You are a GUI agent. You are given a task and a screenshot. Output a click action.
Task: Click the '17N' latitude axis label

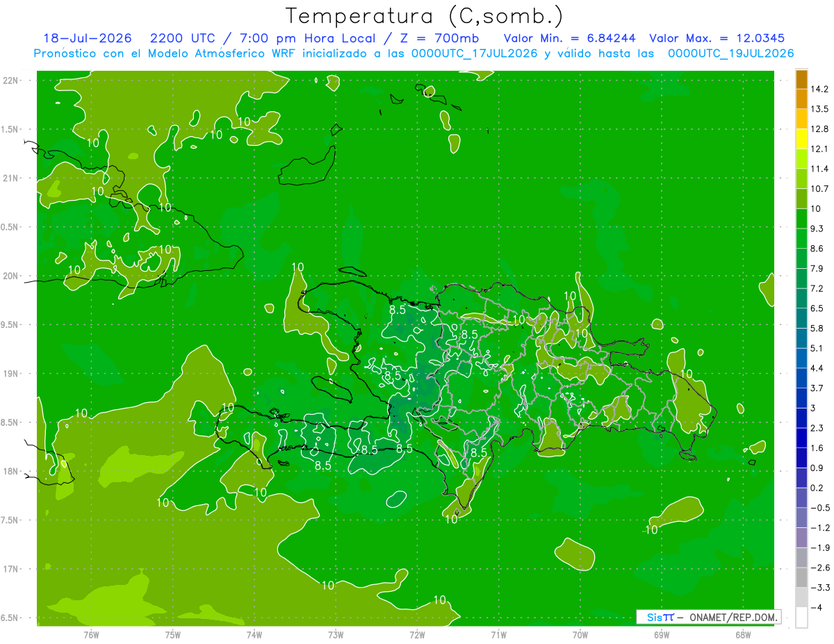(x=12, y=569)
